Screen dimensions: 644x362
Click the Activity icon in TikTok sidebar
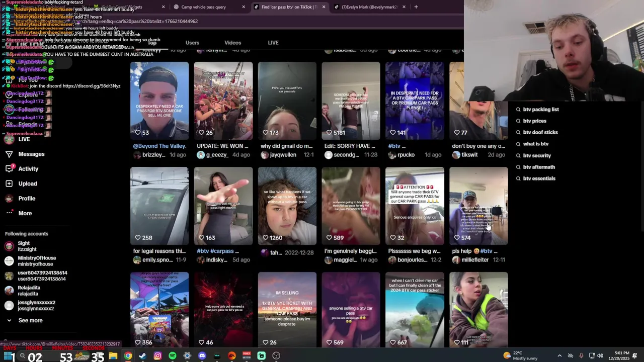click(9, 169)
